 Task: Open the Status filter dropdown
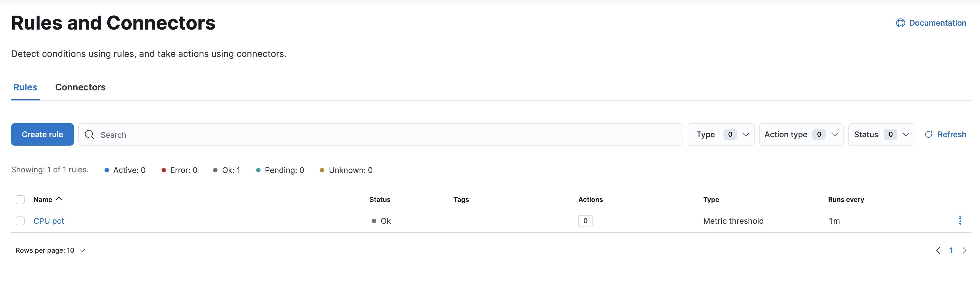tap(881, 134)
